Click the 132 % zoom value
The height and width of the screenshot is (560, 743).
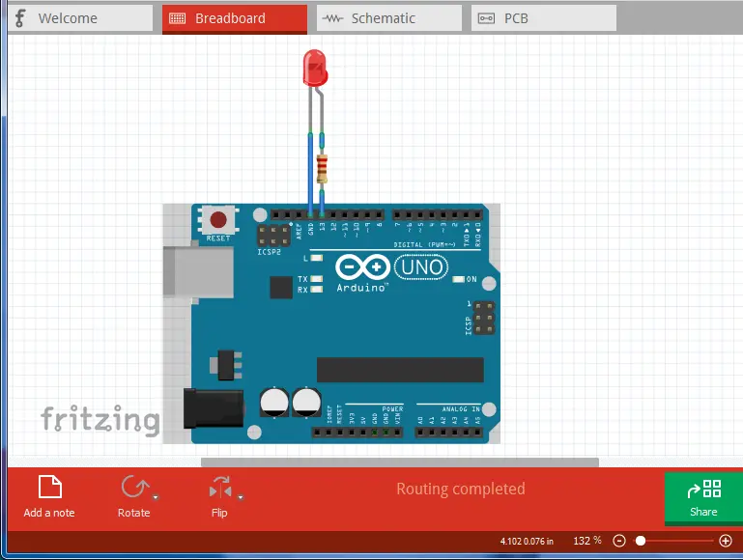pos(586,541)
